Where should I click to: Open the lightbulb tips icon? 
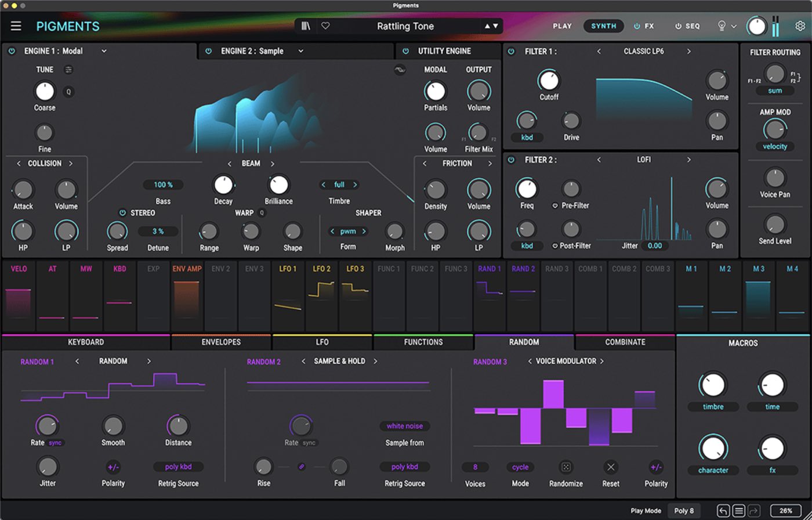coord(722,26)
